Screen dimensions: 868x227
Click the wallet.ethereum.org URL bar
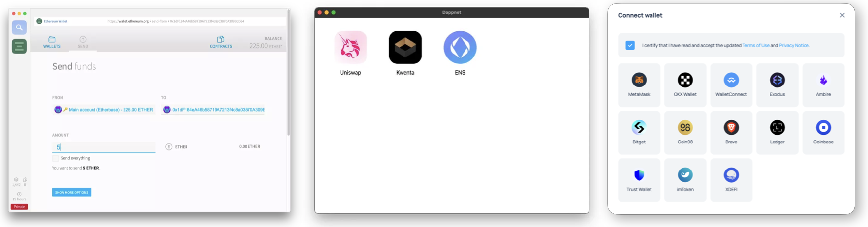176,21
